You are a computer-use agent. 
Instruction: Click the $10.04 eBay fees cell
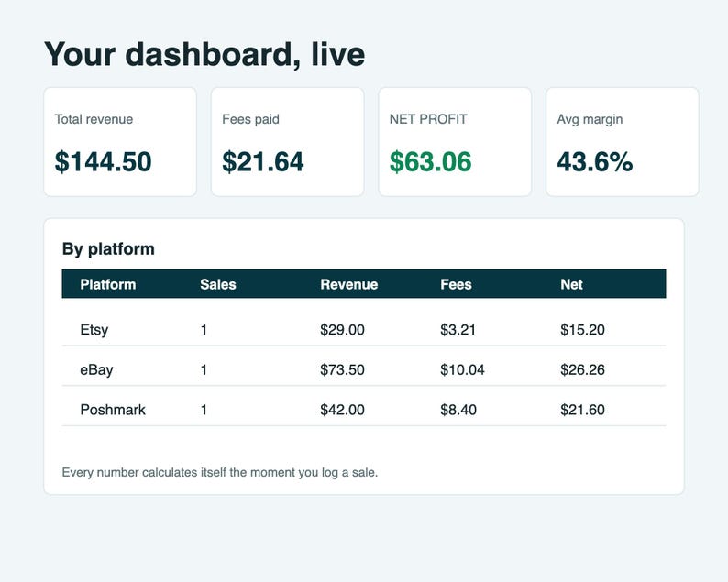(x=462, y=370)
